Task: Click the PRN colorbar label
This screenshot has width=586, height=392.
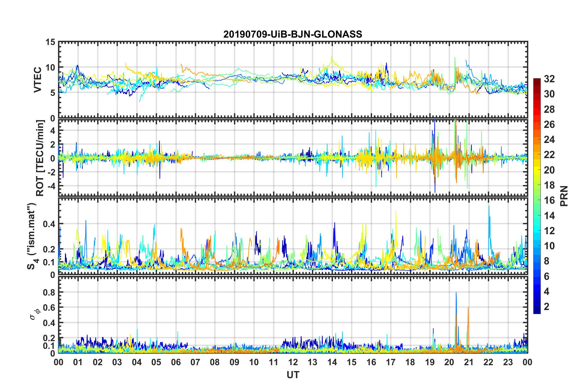Action: pyautogui.click(x=564, y=196)
